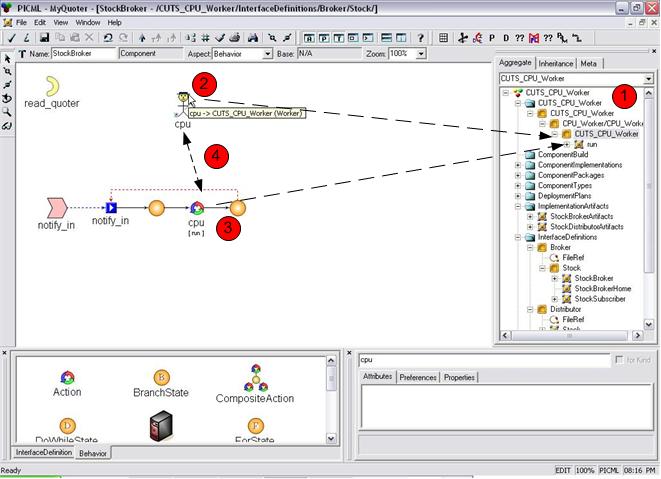661x479 pixels.
Task: Open the Aspect dropdown showing Behavior
Action: tap(267, 53)
